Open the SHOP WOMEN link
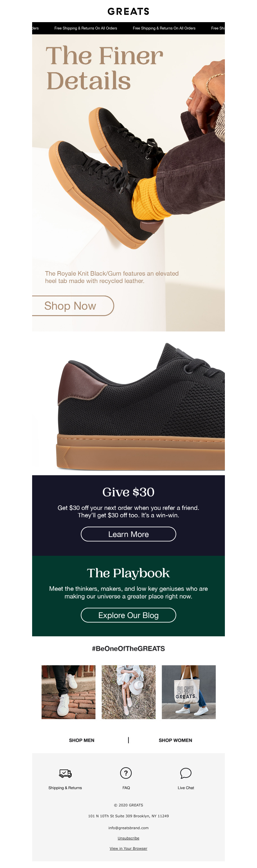Viewport: 257px width, 868px height. (175, 740)
